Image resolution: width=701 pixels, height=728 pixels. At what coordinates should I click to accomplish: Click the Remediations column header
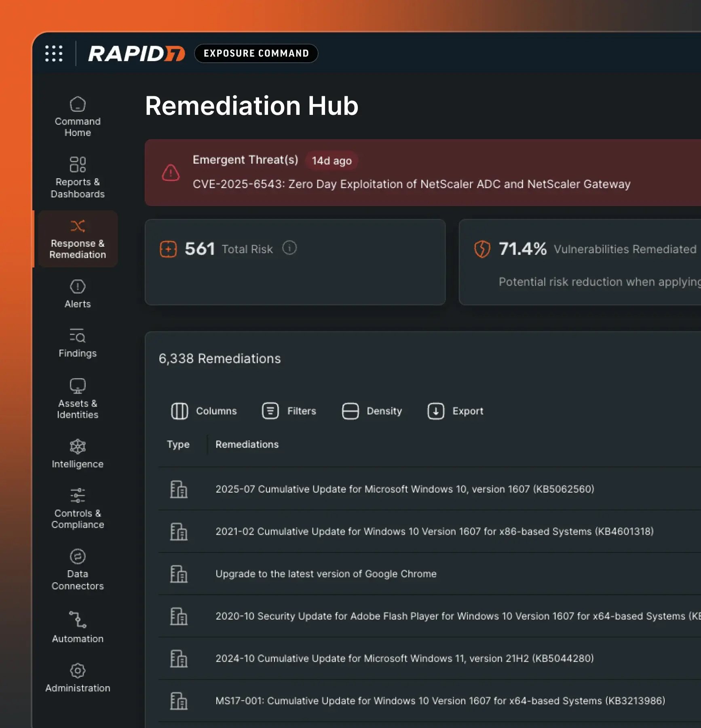coord(247,444)
